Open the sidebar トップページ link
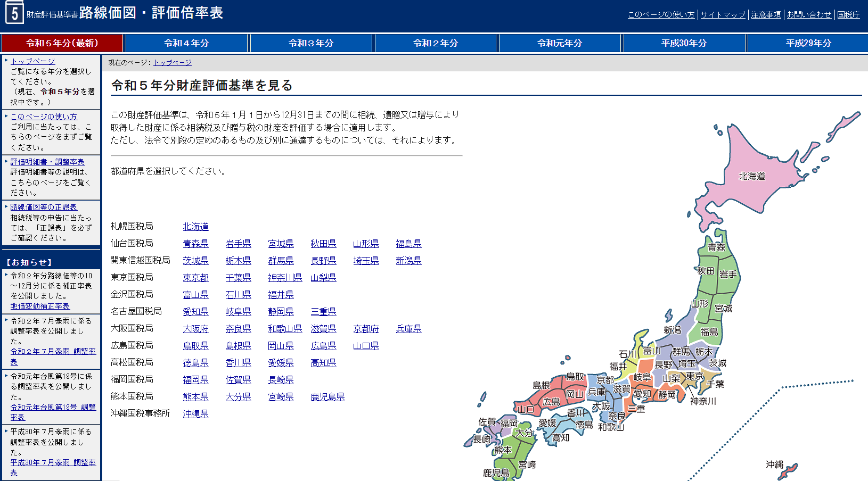The image size is (868, 481). point(33,61)
